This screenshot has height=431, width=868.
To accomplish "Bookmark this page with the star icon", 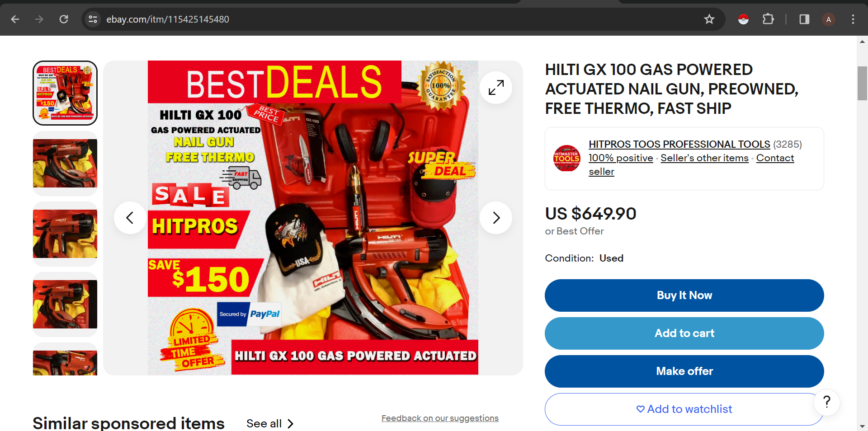I will point(709,19).
